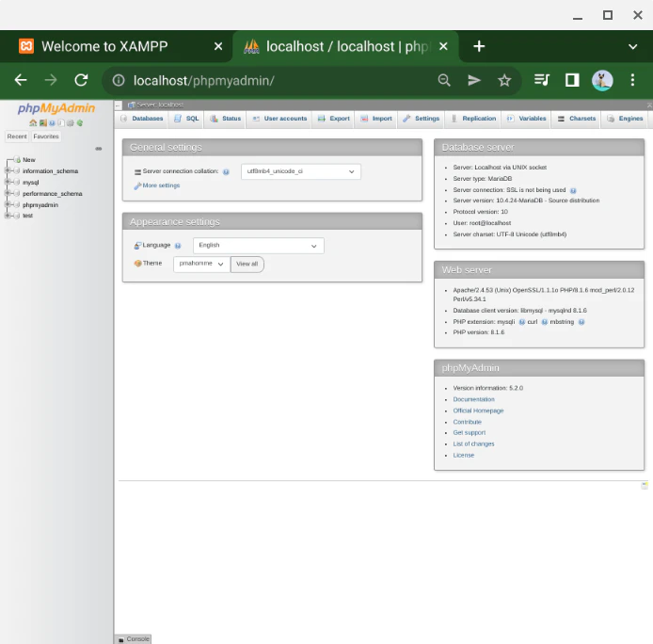Expand information_schema database tree node

click(x=8, y=171)
